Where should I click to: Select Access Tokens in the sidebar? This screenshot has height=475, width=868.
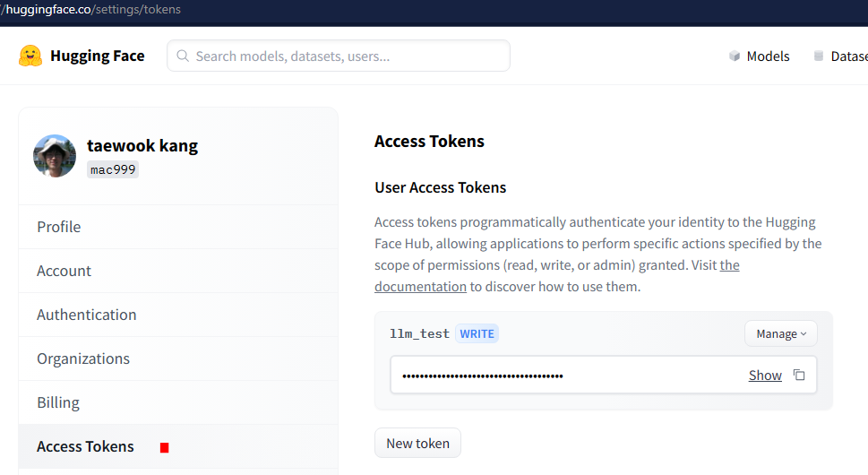point(178,446)
